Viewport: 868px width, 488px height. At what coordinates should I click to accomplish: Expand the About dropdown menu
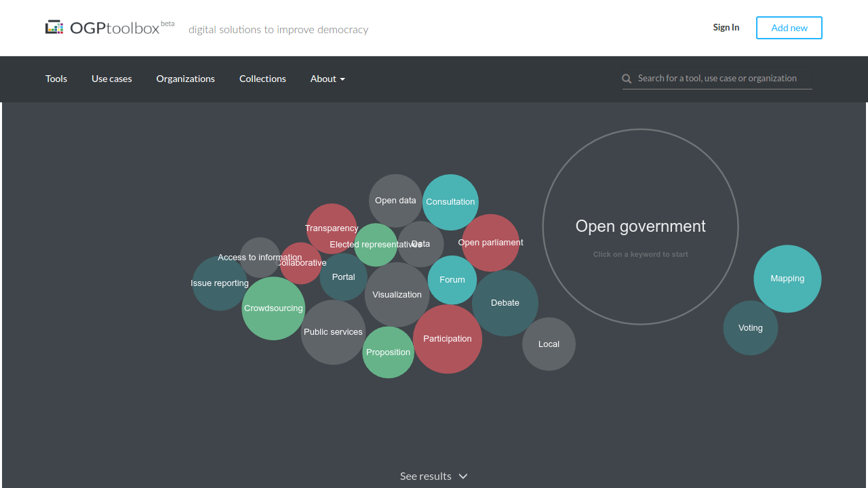[328, 79]
